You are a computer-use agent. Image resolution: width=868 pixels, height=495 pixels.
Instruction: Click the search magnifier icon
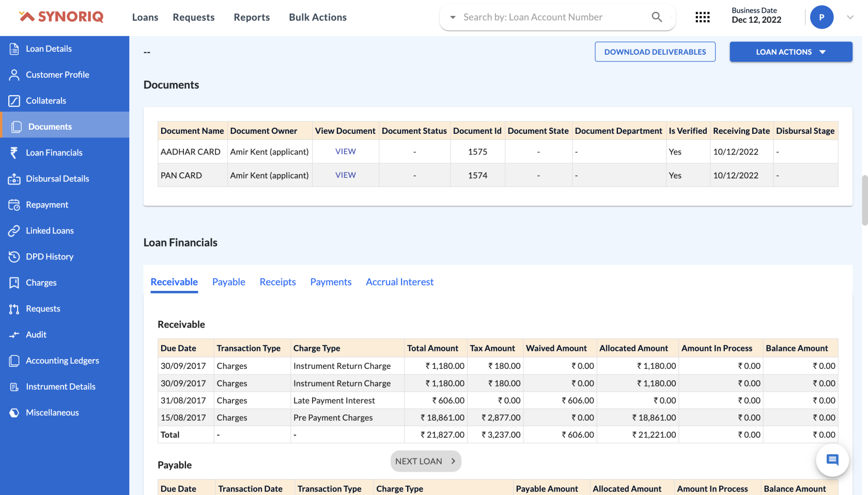click(657, 17)
